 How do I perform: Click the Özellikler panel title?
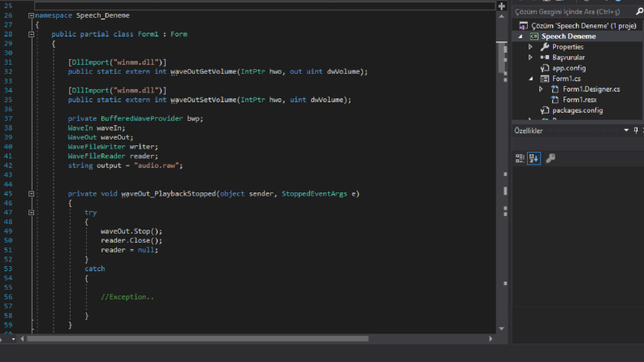click(x=529, y=131)
